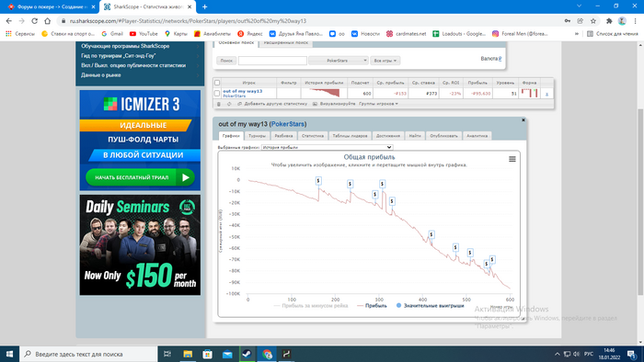
Task: Bookmark this page with the star icon
Action: point(593,21)
